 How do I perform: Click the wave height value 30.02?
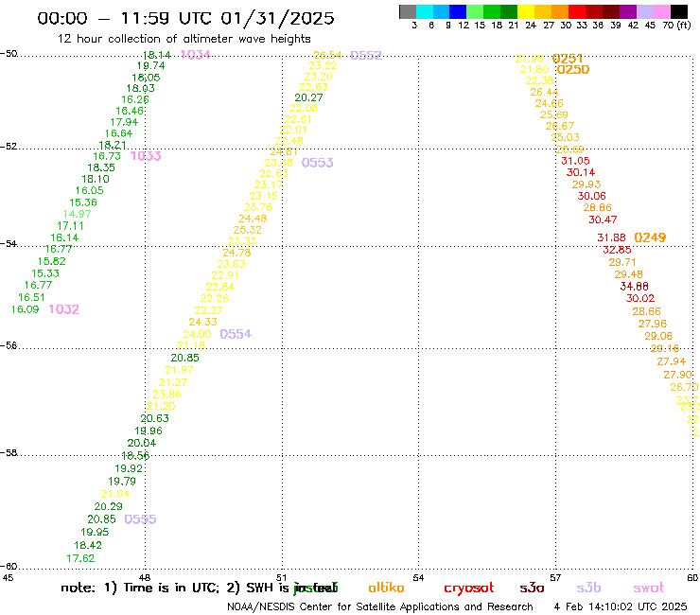pyautogui.click(x=640, y=298)
